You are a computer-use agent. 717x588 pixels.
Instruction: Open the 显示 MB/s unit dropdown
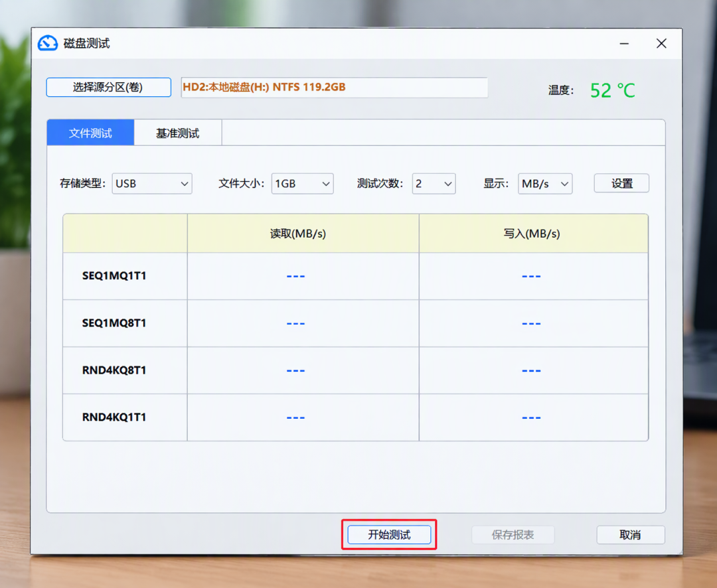[x=545, y=184]
